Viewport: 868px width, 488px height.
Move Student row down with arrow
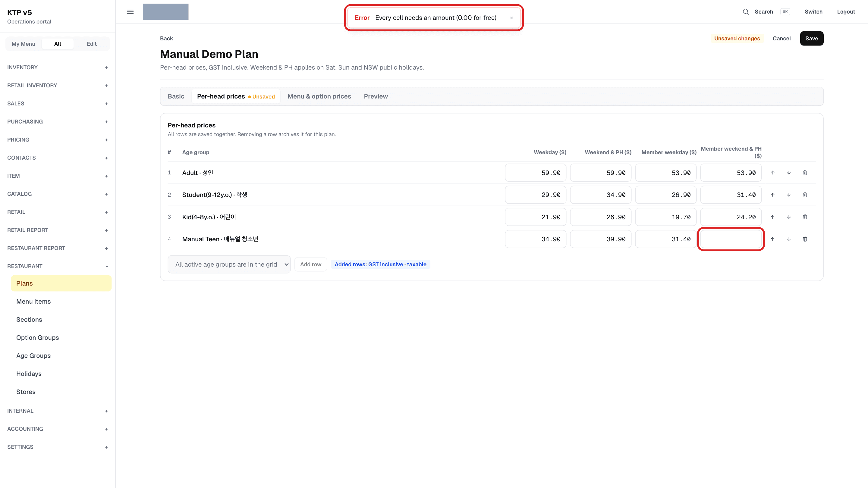coord(789,195)
